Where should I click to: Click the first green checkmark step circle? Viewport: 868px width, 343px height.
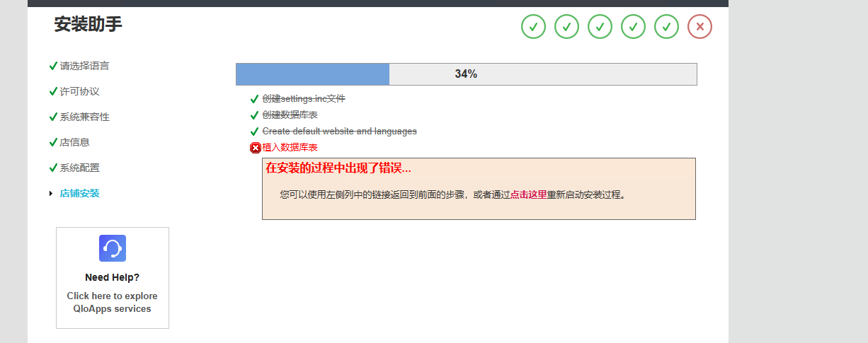[x=534, y=27]
